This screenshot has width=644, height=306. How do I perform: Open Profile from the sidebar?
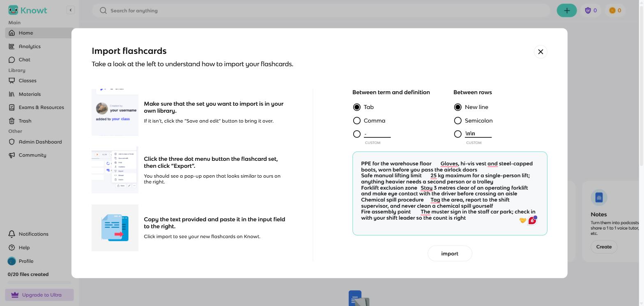click(39, 261)
